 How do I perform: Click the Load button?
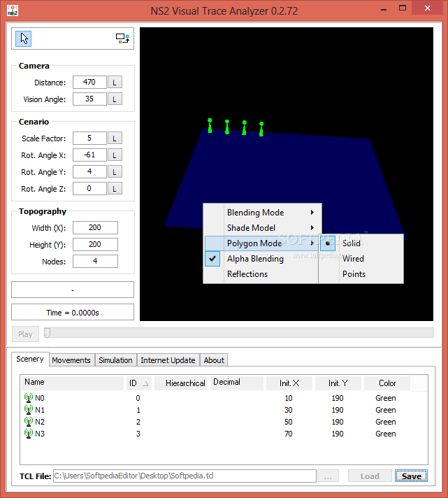(370, 476)
